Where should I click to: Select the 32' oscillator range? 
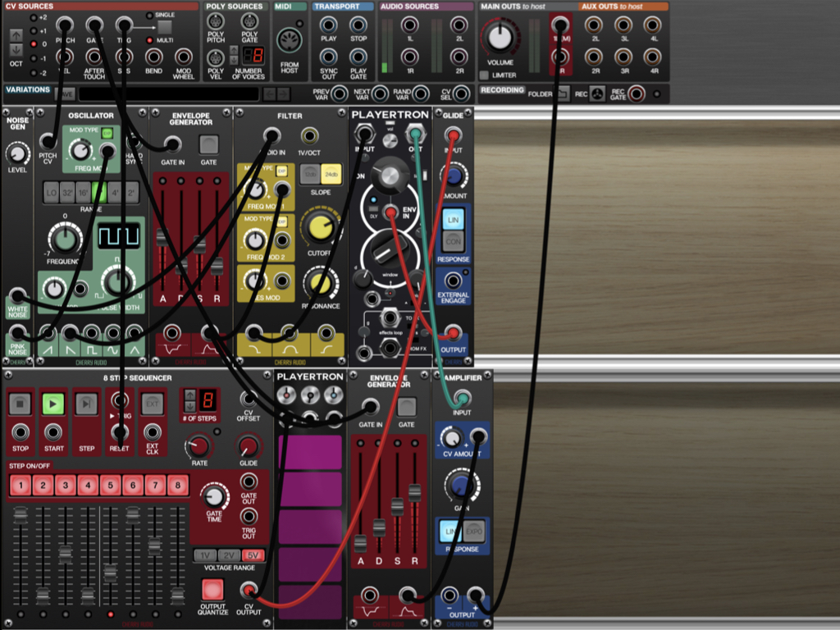(68, 193)
